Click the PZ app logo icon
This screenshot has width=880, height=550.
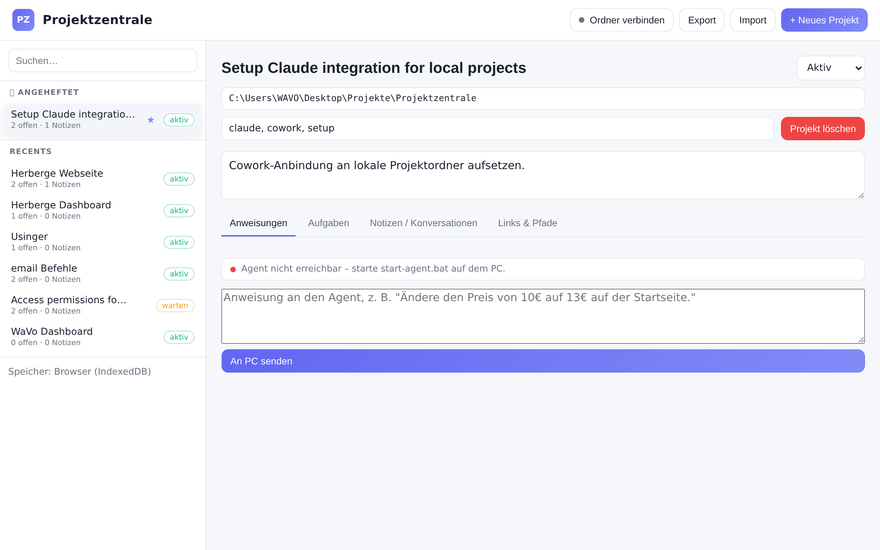click(23, 20)
